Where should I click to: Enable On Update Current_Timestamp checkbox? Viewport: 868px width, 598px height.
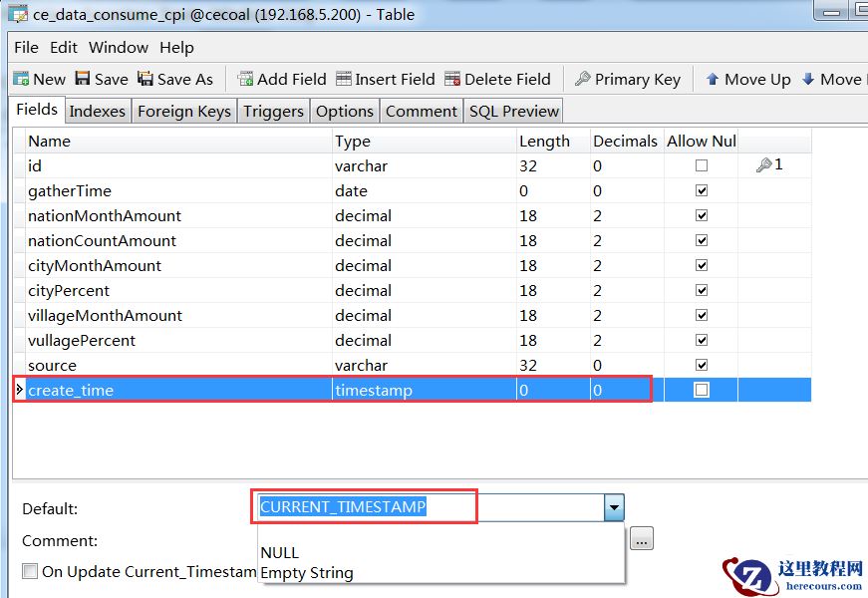[x=30, y=572]
